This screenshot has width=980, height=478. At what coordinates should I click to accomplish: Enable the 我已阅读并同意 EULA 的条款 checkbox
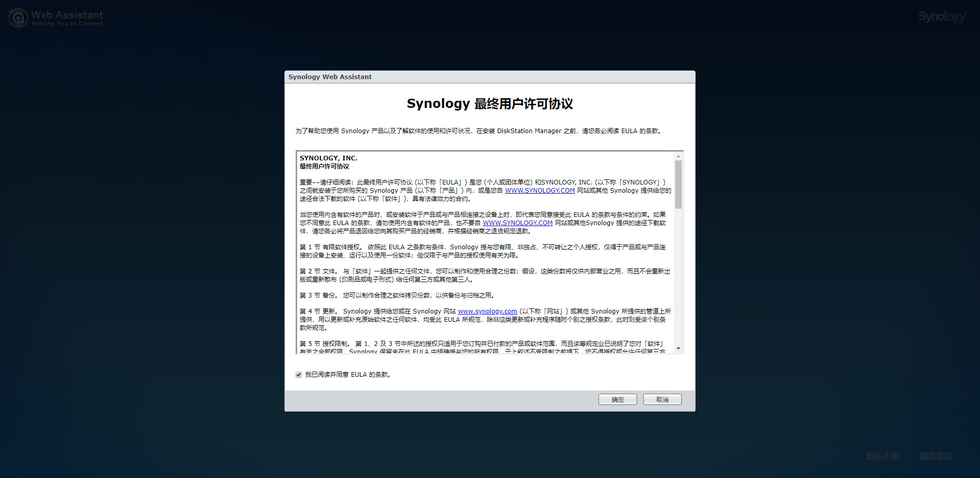click(299, 374)
